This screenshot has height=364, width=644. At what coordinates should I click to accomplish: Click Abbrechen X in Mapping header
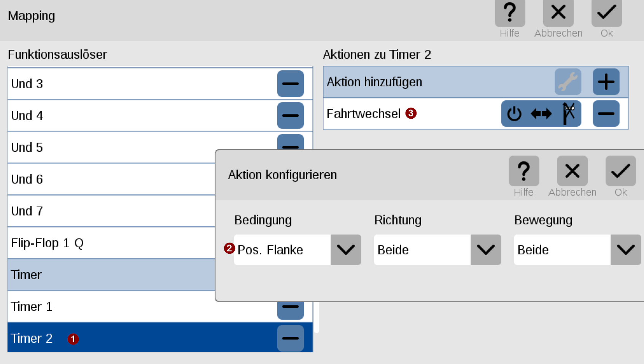pyautogui.click(x=558, y=13)
